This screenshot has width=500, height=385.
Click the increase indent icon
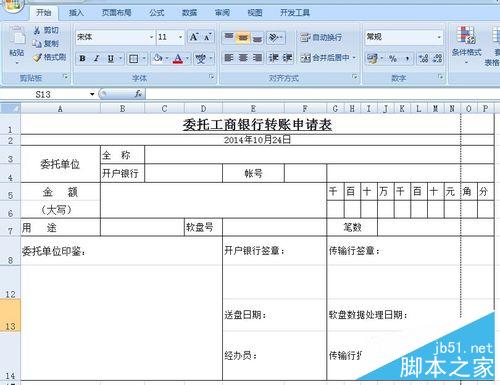point(288,58)
